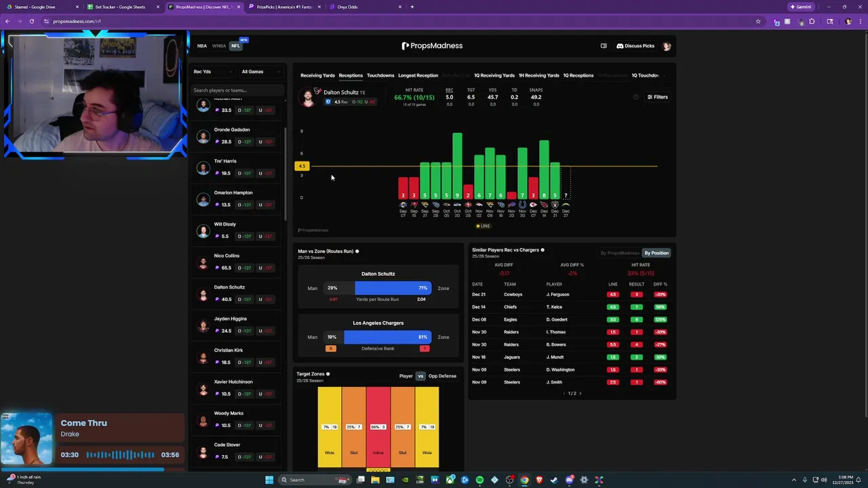Viewport: 868px width, 488px height.
Task: Toggle the LINE legend on the chart
Action: (x=483, y=226)
